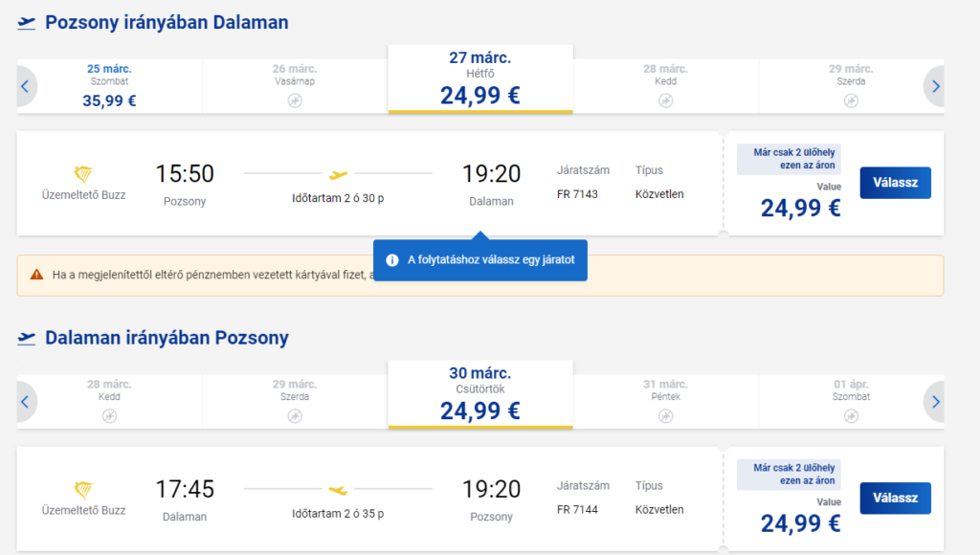Choose the 17:45 Dalaman flight with Válassz
980x555 pixels.
tap(895, 499)
